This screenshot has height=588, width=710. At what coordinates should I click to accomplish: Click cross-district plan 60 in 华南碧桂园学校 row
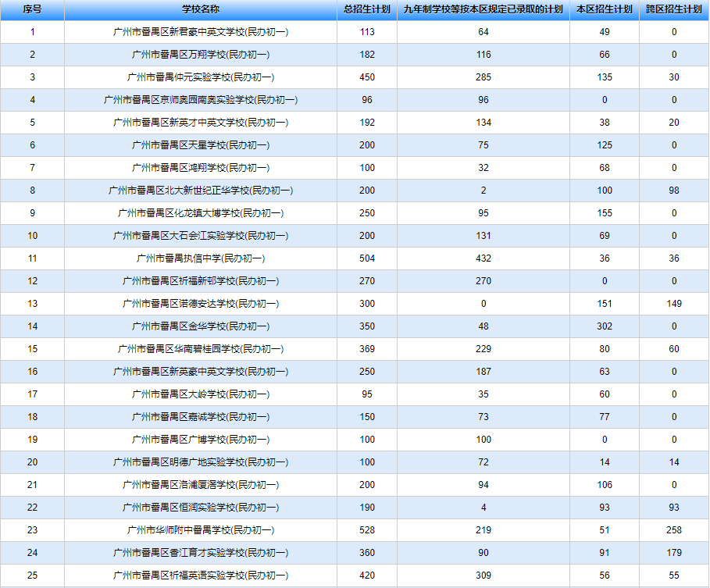tap(674, 349)
